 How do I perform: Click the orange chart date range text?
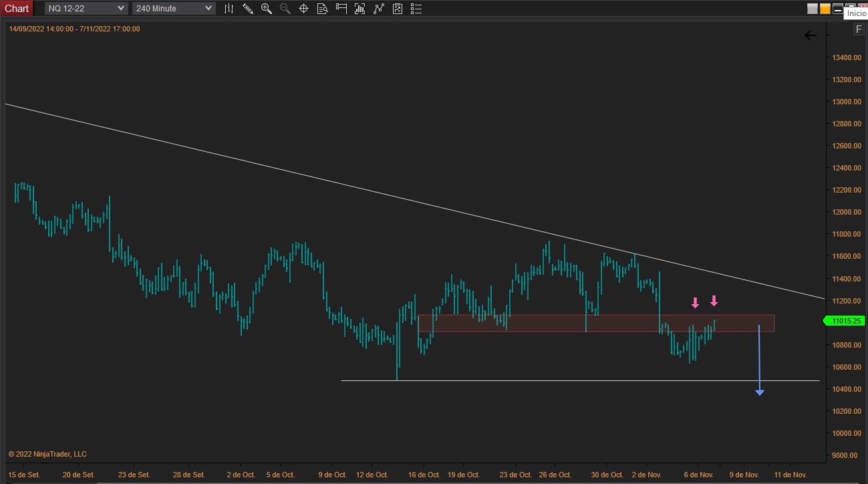(75, 29)
